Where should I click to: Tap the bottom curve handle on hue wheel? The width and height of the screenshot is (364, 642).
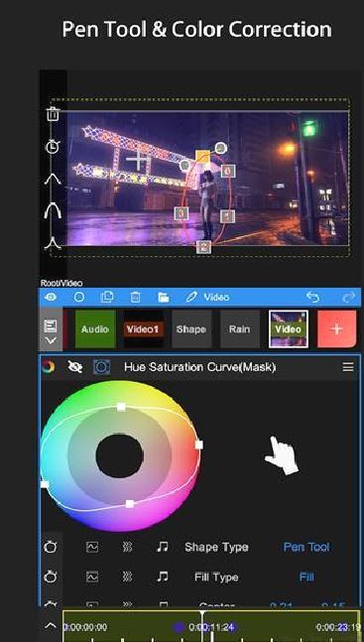pos(129,504)
